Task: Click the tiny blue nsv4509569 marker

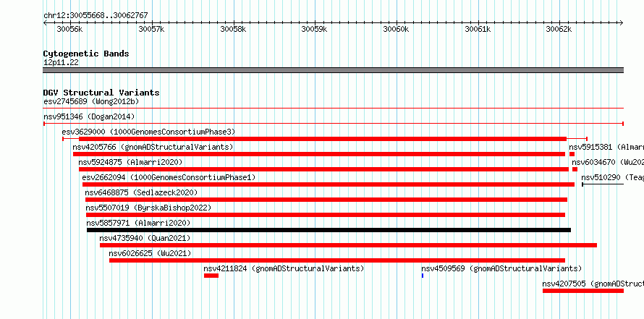Action: [x=422, y=276]
